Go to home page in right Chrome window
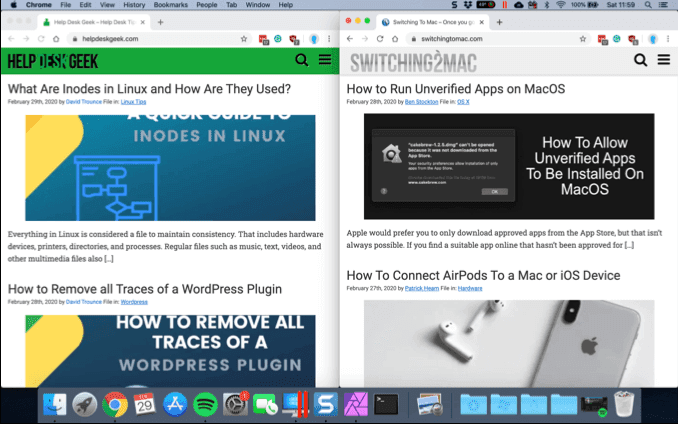 [395, 39]
